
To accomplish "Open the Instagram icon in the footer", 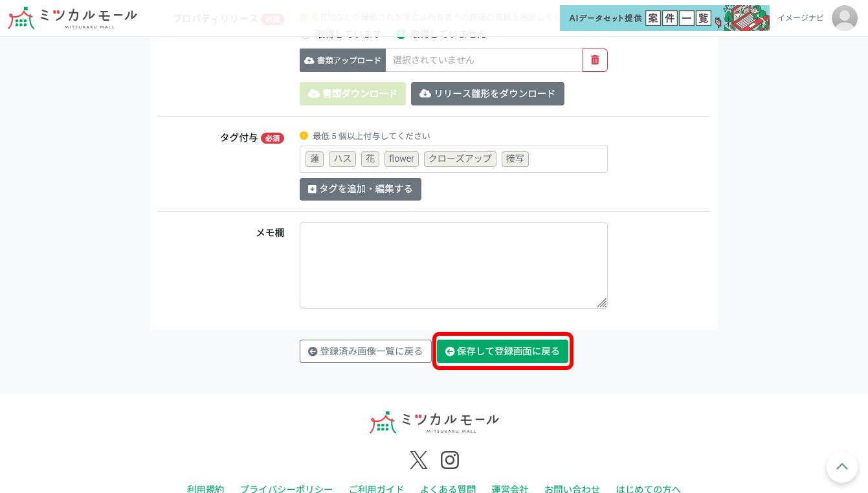I will [x=450, y=460].
